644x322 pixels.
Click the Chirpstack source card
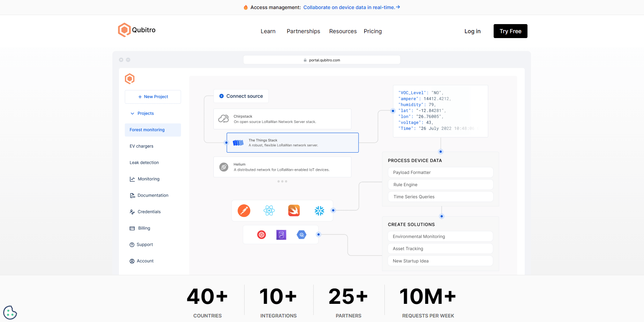(282, 119)
